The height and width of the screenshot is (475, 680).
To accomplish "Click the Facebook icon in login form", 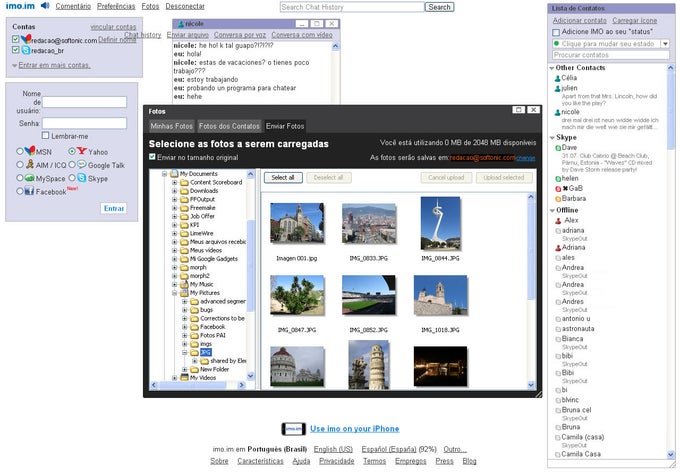I will click(x=29, y=190).
